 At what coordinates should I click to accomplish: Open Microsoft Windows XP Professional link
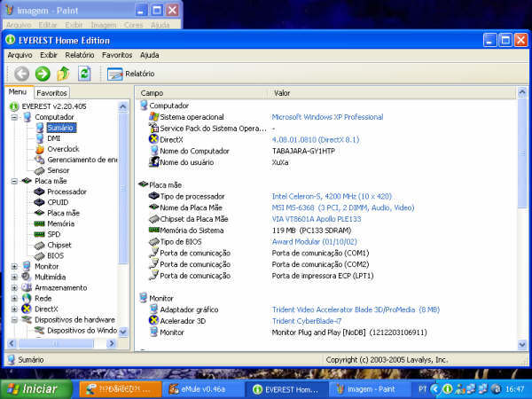(x=327, y=117)
